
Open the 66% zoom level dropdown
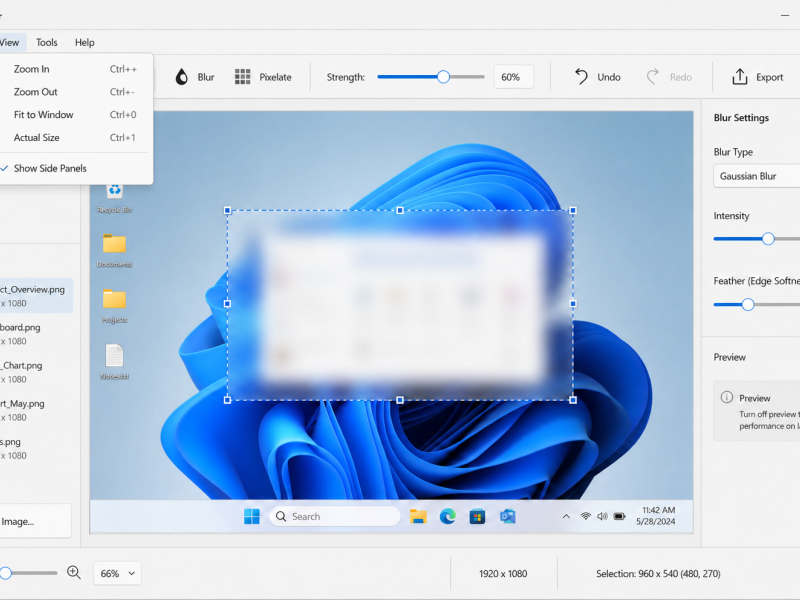pos(117,573)
